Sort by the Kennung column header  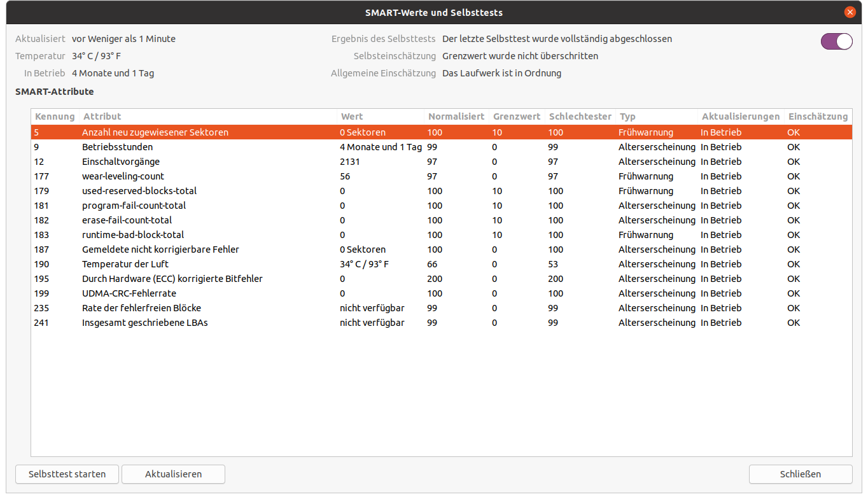pyautogui.click(x=55, y=116)
